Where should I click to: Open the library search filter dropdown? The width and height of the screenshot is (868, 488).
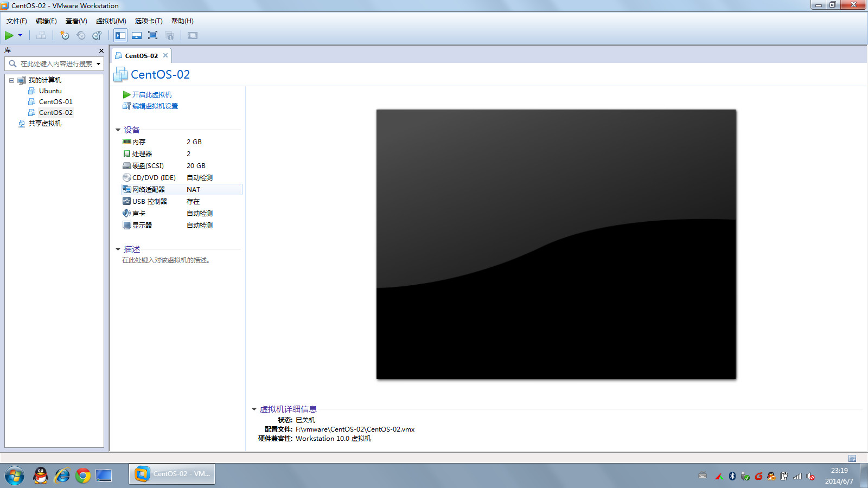pos(99,64)
